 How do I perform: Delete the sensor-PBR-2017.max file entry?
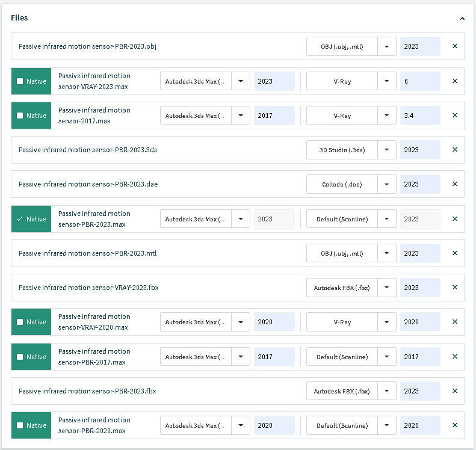[x=454, y=357]
